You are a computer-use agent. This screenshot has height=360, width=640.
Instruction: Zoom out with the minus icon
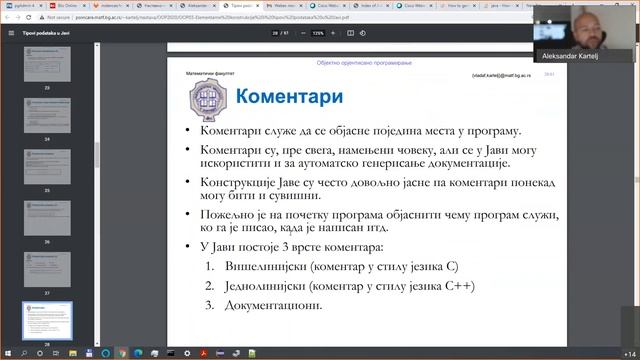click(303, 33)
